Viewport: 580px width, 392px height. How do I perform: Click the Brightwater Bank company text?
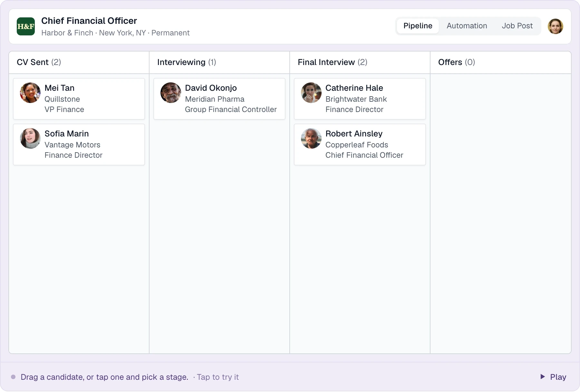pyautogui.click(x=356, y=99)
